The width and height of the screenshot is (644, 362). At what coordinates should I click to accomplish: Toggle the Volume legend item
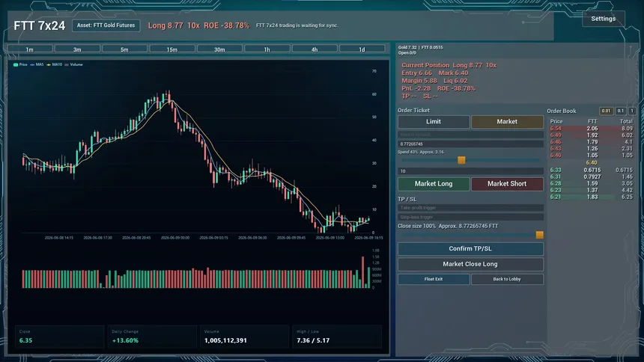(73, 64)
